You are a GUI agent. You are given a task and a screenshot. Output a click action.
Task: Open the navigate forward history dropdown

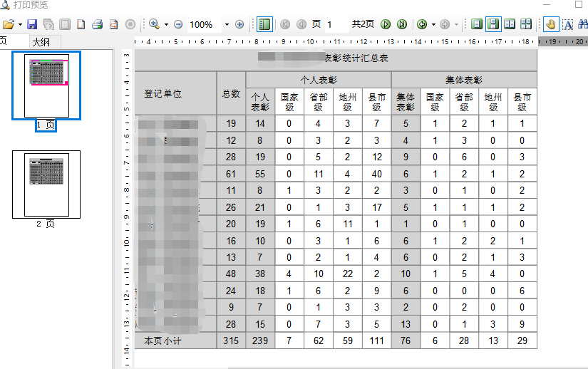coord(456,25)
